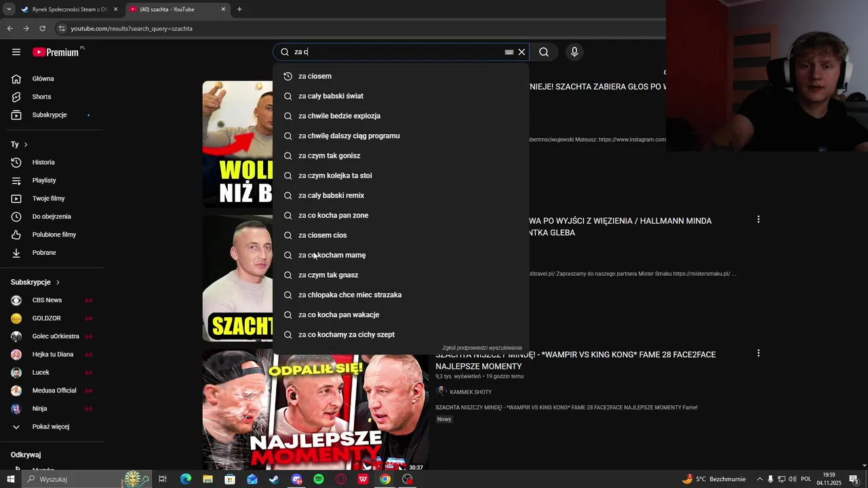Image resolution: width=868 pixels, height=488 pixels.
Task: Open Microsoft Edge from the taskbar
Action: [186, 479]
